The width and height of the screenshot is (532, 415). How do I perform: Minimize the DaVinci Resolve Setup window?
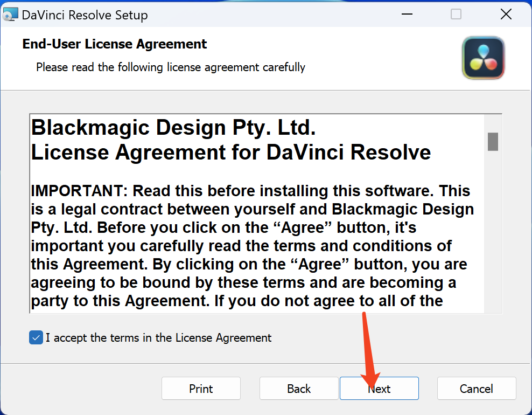click(406, 15)
